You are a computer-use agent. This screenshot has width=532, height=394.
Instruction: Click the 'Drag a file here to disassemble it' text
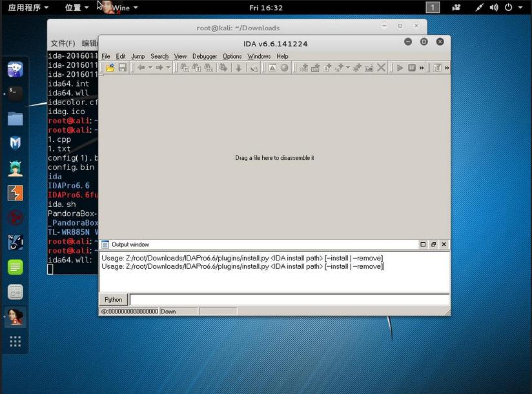(x=274, y=158)
